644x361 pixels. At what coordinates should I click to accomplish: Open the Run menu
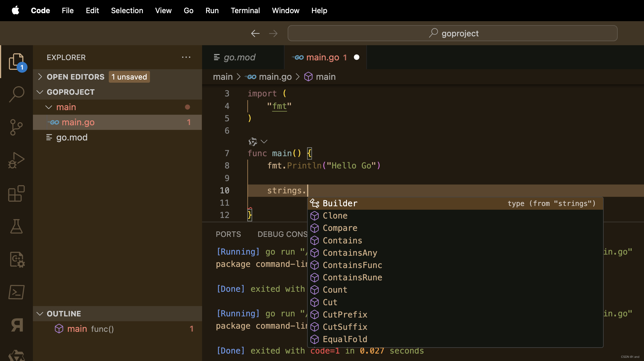212,11
